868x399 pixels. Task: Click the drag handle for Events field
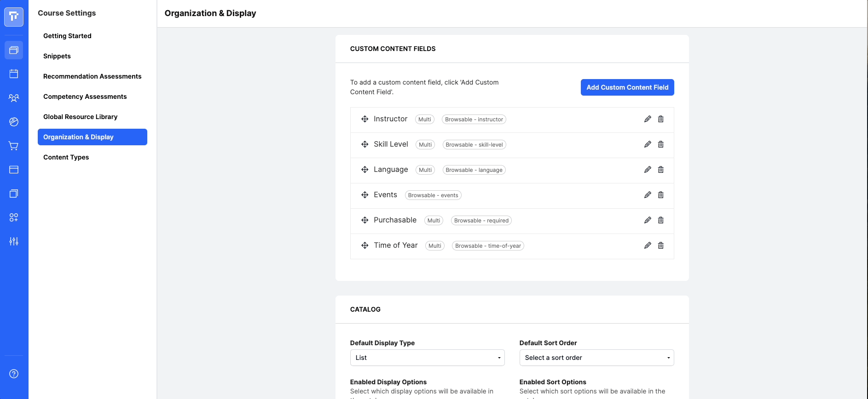(365, 195)
